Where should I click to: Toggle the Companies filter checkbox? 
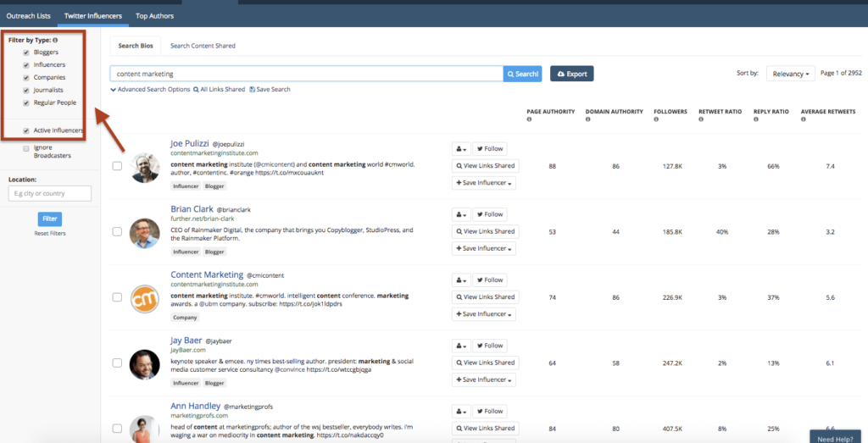26,78
